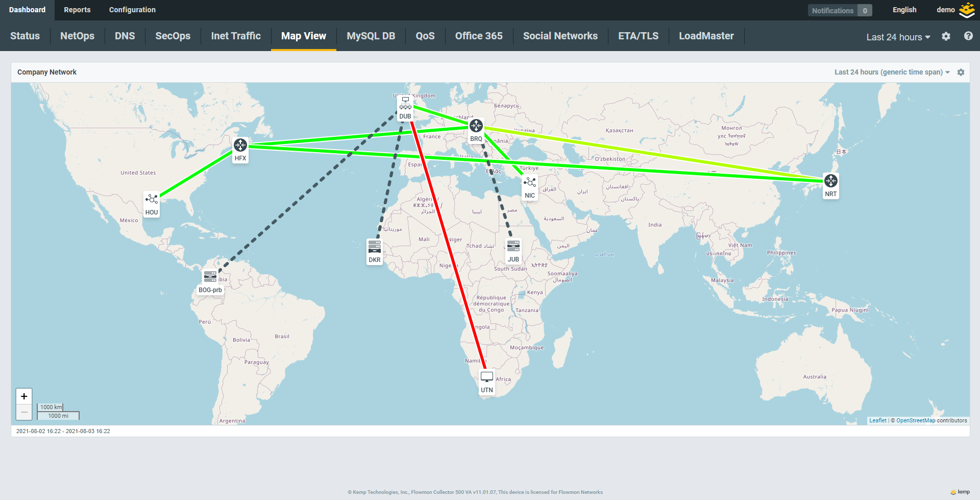Open the help question mark icon
The height and width of the screenshot is (500, 980).
(x=968, y=36)
